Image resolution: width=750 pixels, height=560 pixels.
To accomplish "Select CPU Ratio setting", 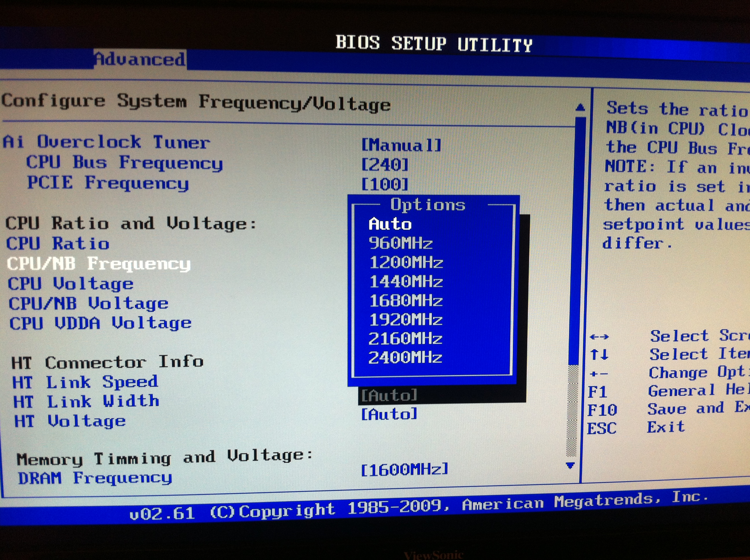I will click(58, 243).
